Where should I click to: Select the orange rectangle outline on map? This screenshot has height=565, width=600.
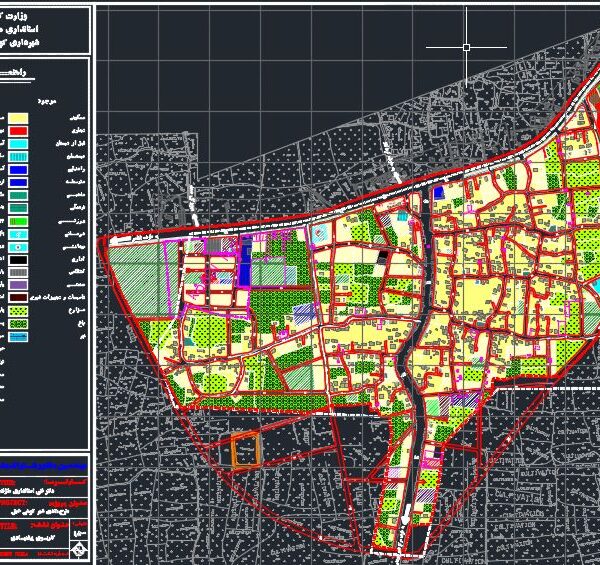247,450
